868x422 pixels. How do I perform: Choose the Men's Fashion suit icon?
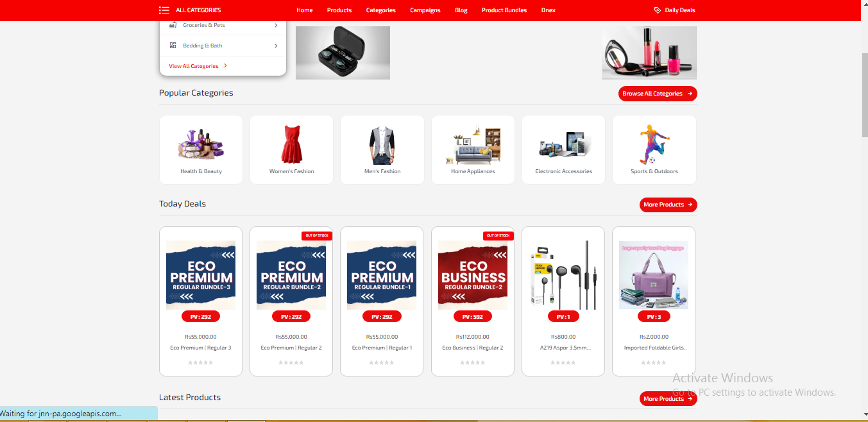pos(382,145)
